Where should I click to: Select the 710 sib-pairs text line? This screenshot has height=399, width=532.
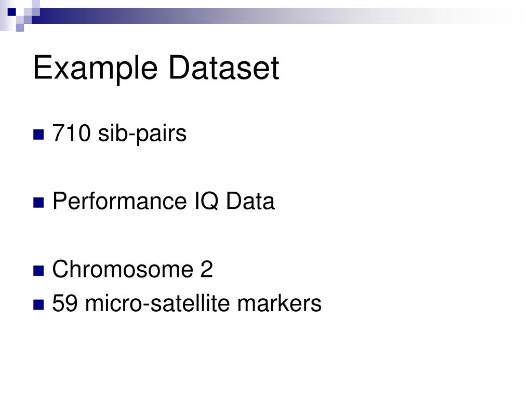119,134
